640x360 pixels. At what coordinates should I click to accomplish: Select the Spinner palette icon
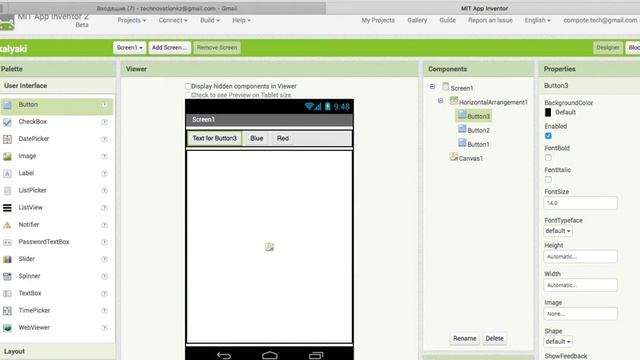[x=7, y=276]
